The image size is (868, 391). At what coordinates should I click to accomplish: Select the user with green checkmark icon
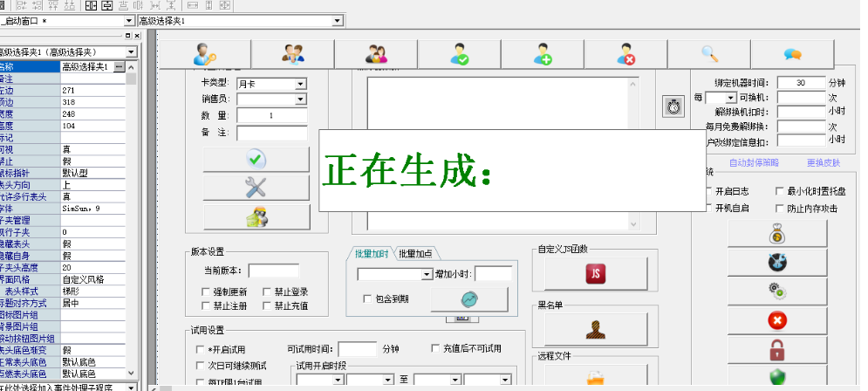[460, 54]
